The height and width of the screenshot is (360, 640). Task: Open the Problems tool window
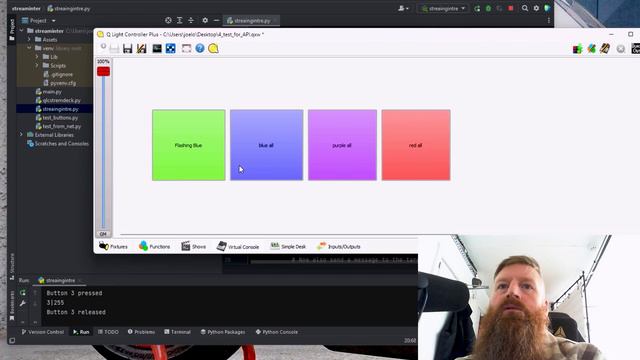coord(141,332)
